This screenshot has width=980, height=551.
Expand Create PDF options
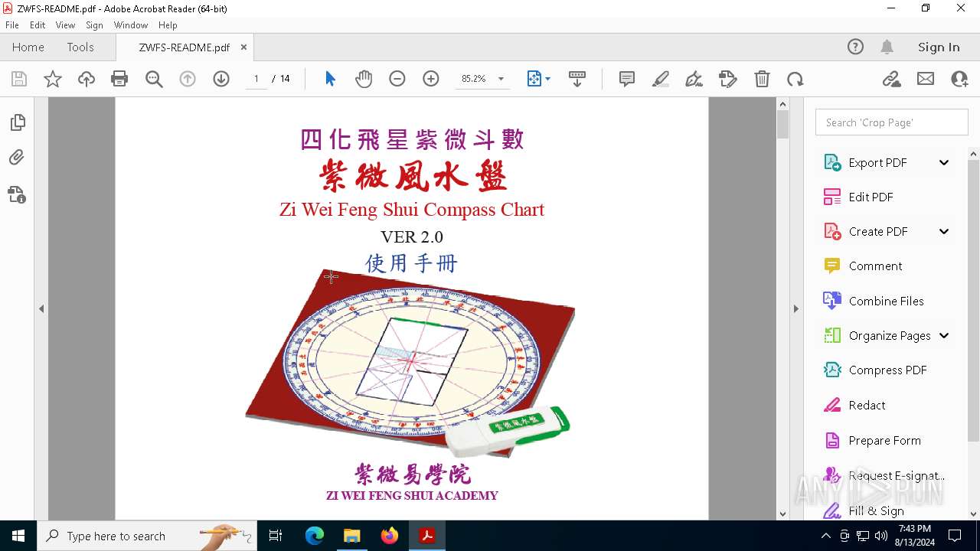coord(944,231)
